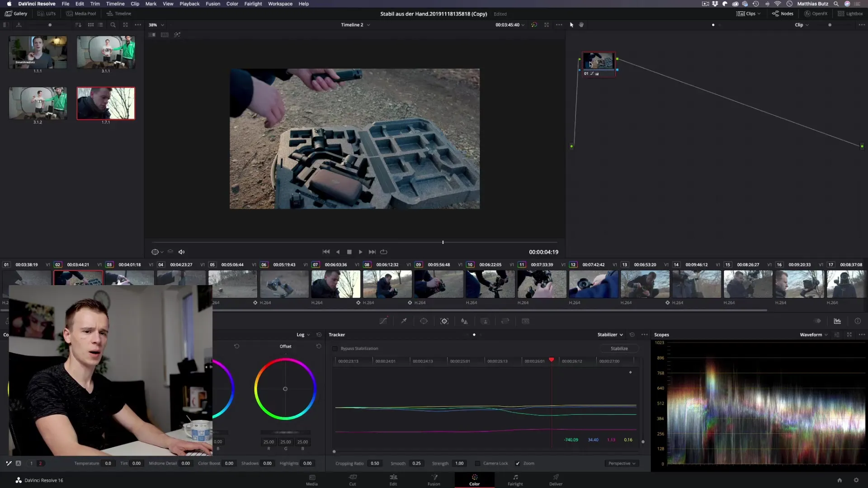Click the Highlight magic wand icon
This screenshot has height=488, width=868.
click(177, 35)
